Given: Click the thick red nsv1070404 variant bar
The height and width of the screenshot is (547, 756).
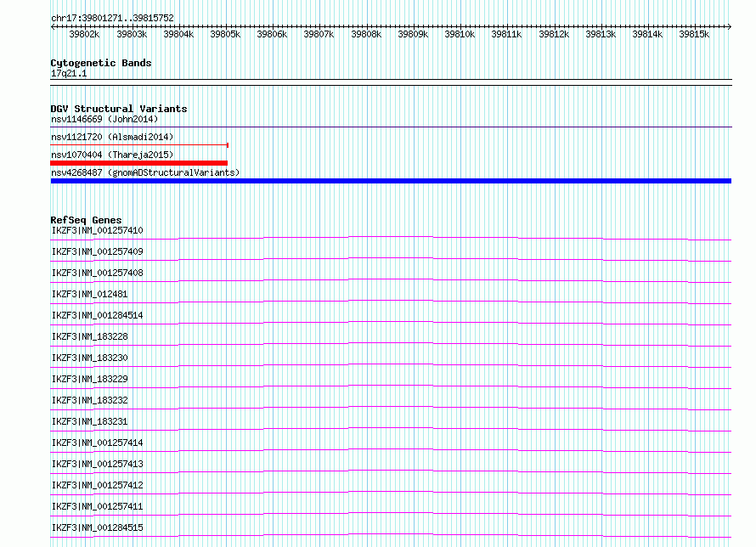Looking at the screenshot, I should pyautogui.click(x=138, y=163).
